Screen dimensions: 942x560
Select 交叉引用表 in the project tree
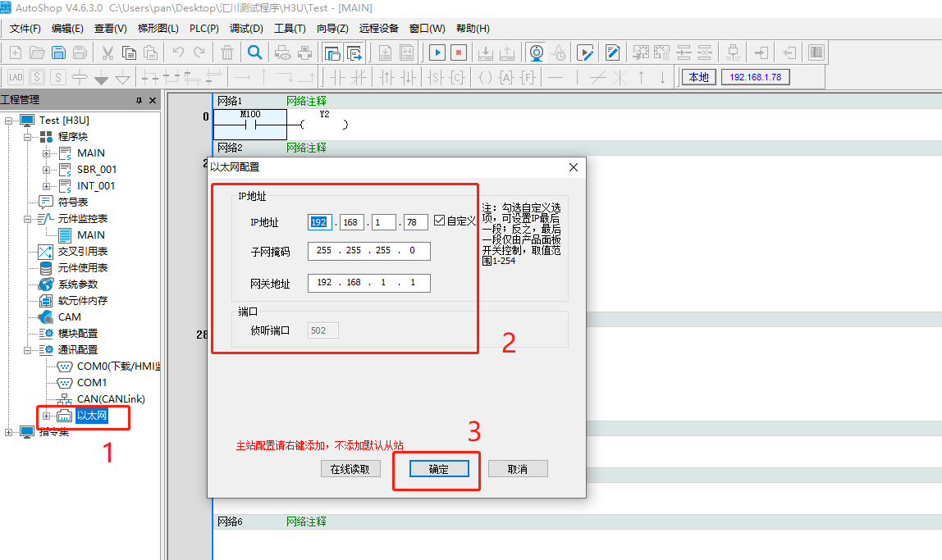click(82, 252)
